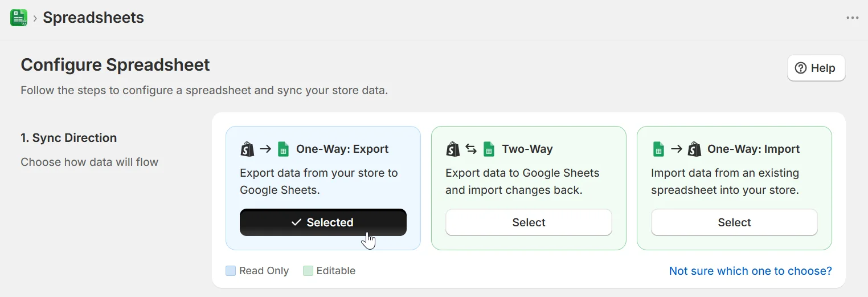Click the Spreadsheets breadcrumb title
The height and width of the screenshot is (297, 868).
point(93,18)
